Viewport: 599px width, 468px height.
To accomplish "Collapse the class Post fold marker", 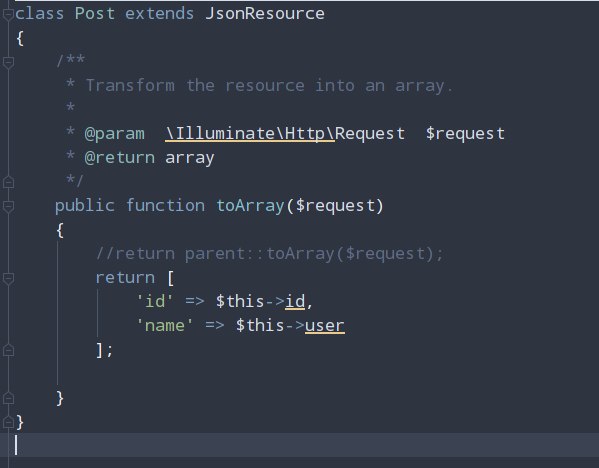I will [8, 14].
